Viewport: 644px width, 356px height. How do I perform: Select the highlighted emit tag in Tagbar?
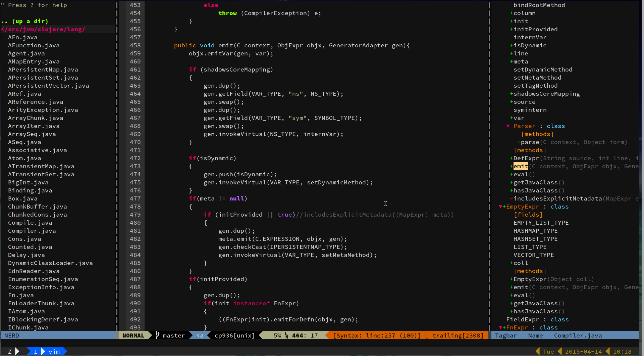coord(521,166)
